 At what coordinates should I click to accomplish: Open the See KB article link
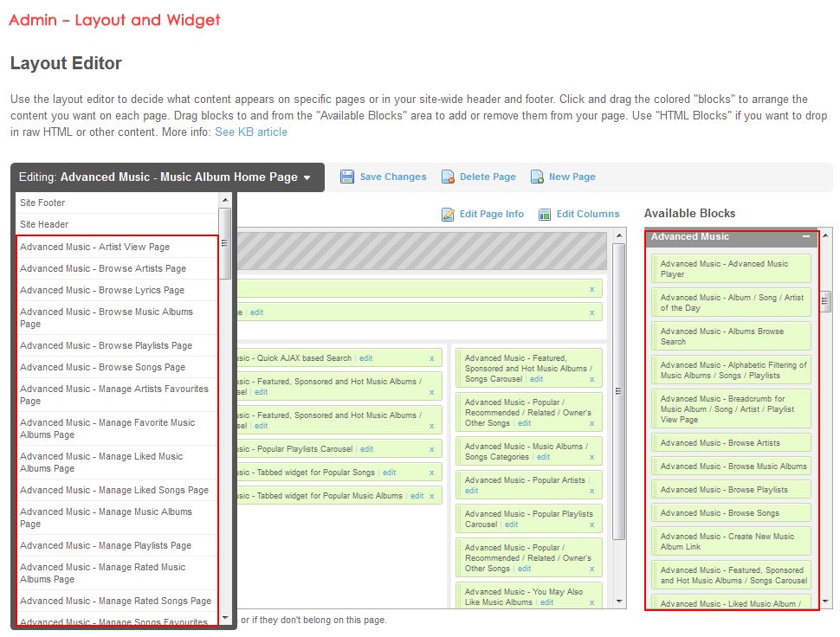251,132
